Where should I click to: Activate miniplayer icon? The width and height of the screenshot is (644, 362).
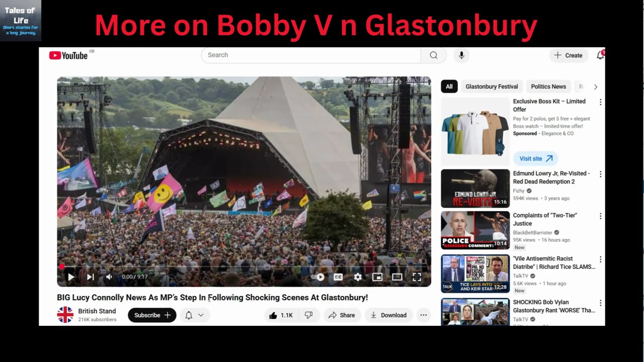click(377, 277)
